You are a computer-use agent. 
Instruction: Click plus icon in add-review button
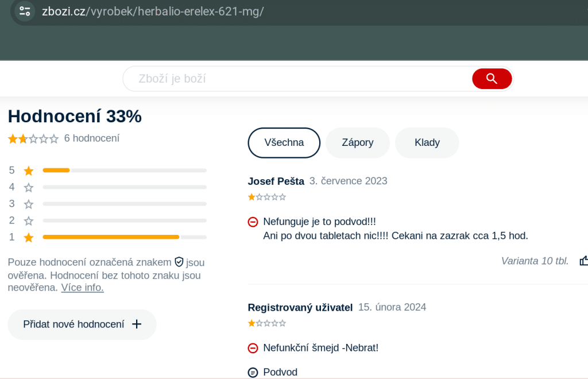coord(137,324)
